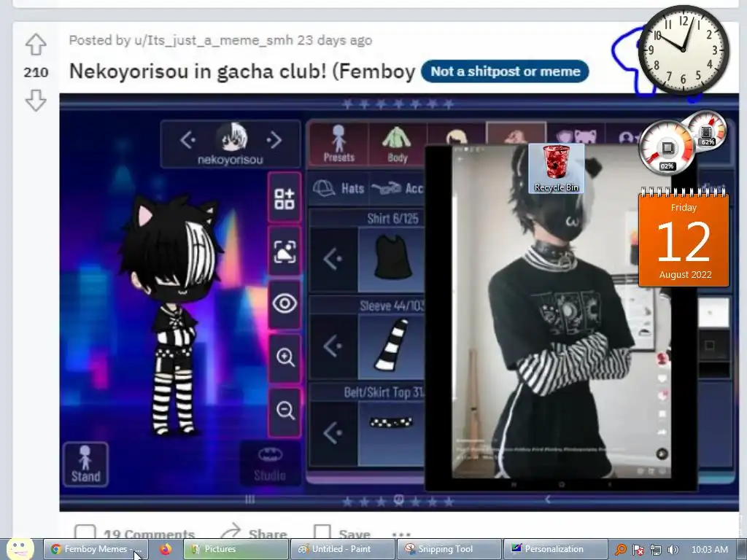Click the striped sleeve thumbnail

392,345
